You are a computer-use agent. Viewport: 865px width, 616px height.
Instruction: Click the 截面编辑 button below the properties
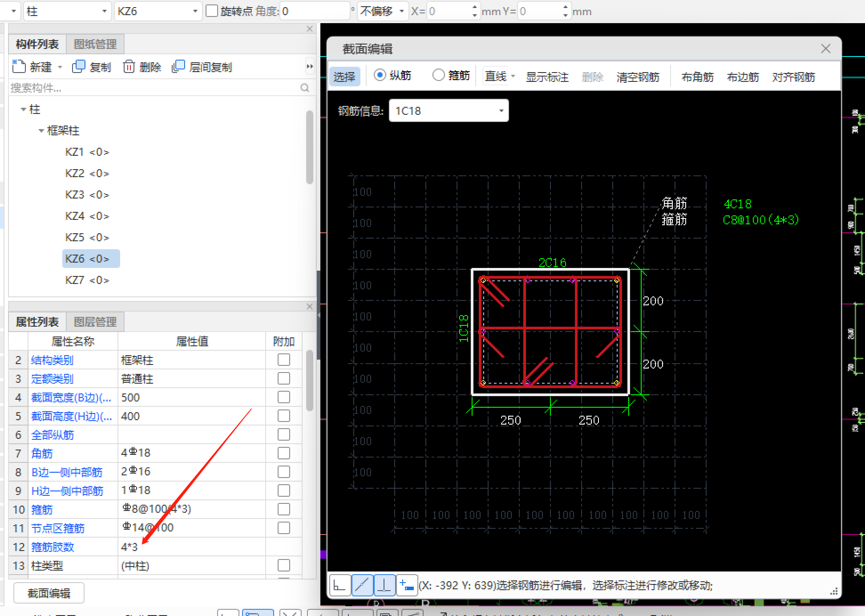click(x=49, y=593)
